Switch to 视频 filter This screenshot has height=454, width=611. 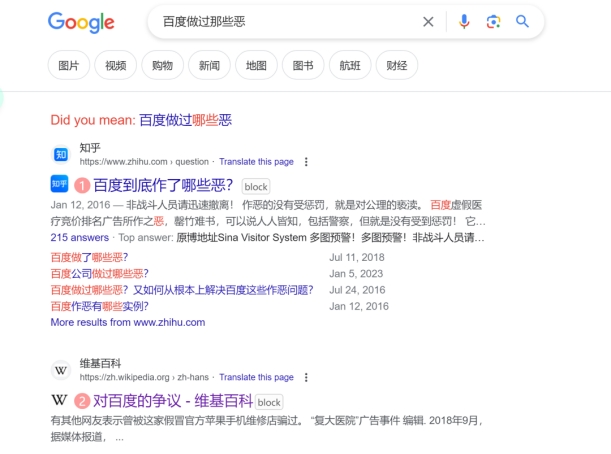click(116, 65)
